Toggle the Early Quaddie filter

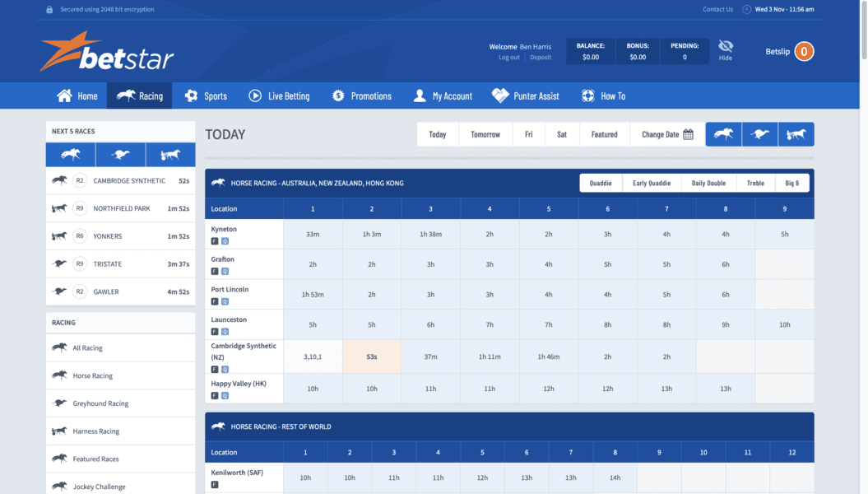pos(652,183)
